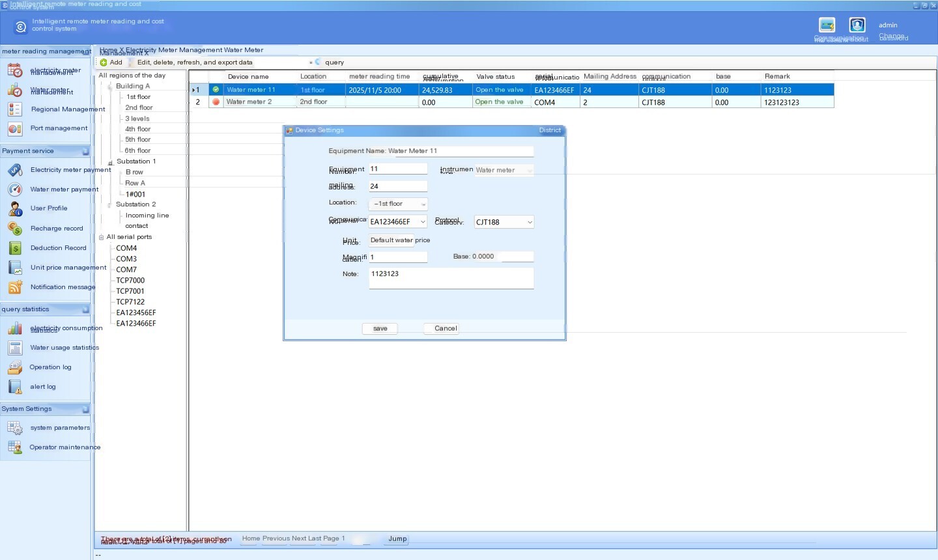Click the save button in Device Settings
The width and height of the screenshot is (938, 560).
tap(380, 329)
